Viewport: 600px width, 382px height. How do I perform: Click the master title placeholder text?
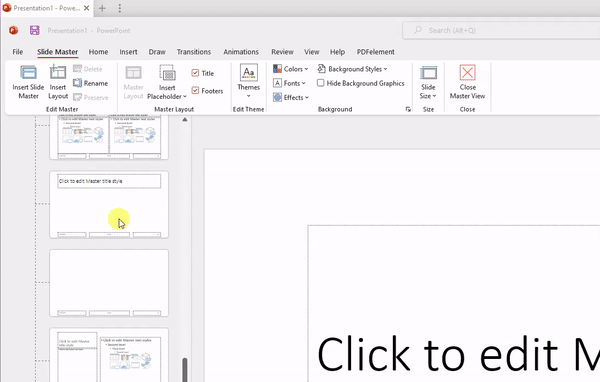pos(458,354)
